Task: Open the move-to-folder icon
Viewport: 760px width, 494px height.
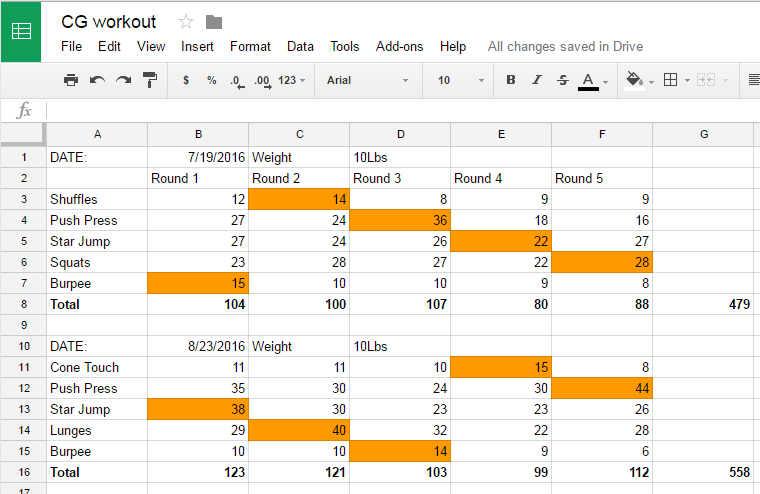Action: [x=214, y=22]
